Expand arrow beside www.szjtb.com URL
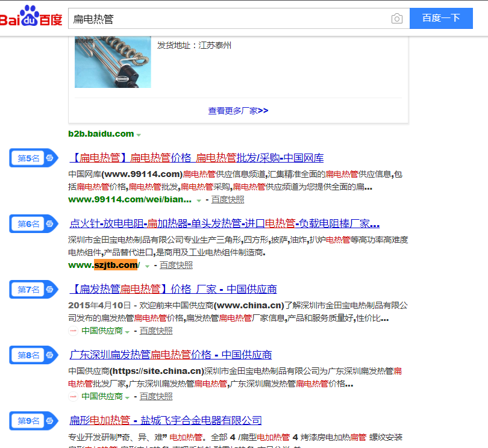Image resolution: width=488 pixels, height=448 pixels. [147, 266]
